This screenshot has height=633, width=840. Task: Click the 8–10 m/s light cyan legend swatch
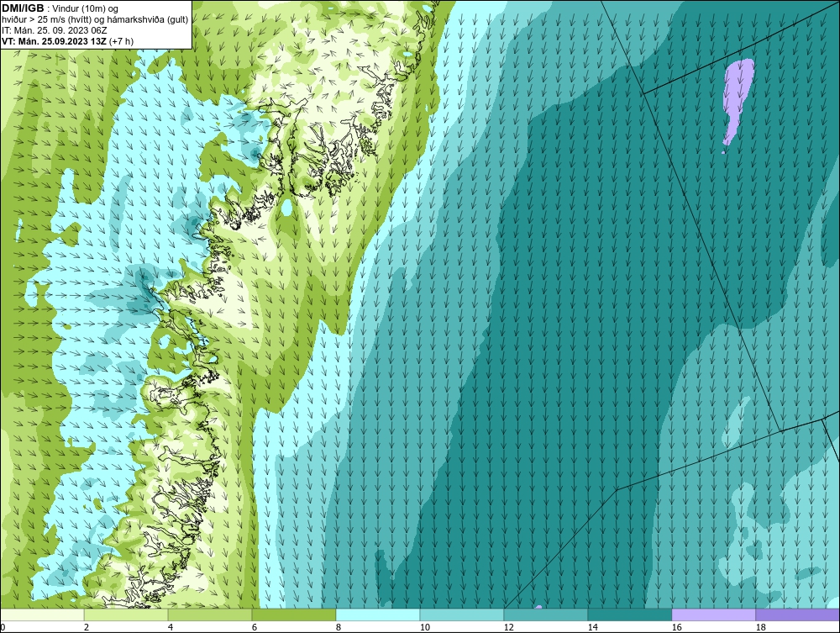tap(378, 615)
